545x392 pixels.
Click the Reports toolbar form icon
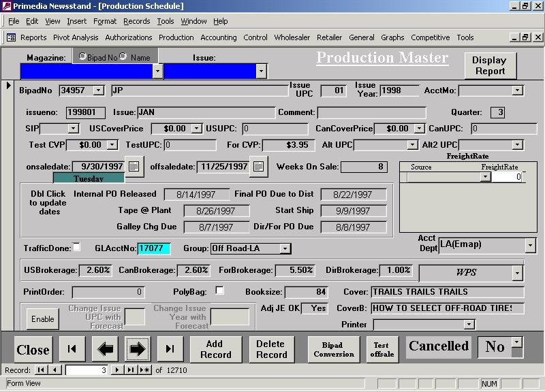pyautogui.click(x=11, y=37)
